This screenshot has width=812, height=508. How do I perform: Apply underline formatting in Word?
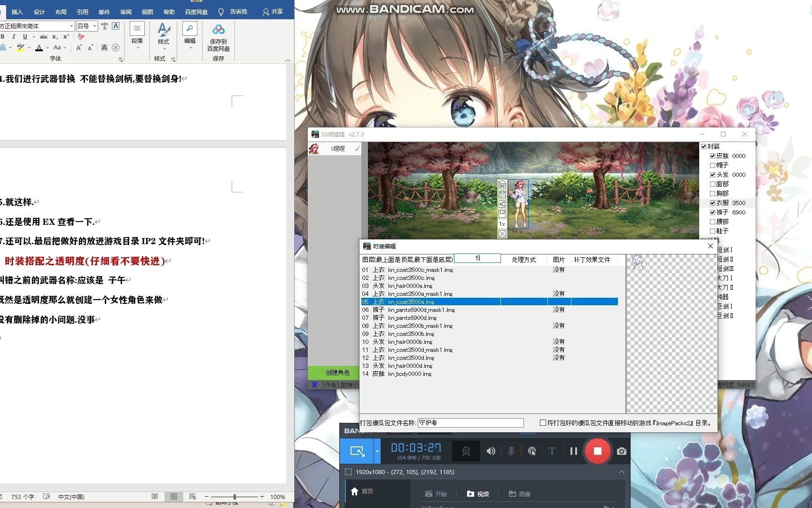coord(25,37)
